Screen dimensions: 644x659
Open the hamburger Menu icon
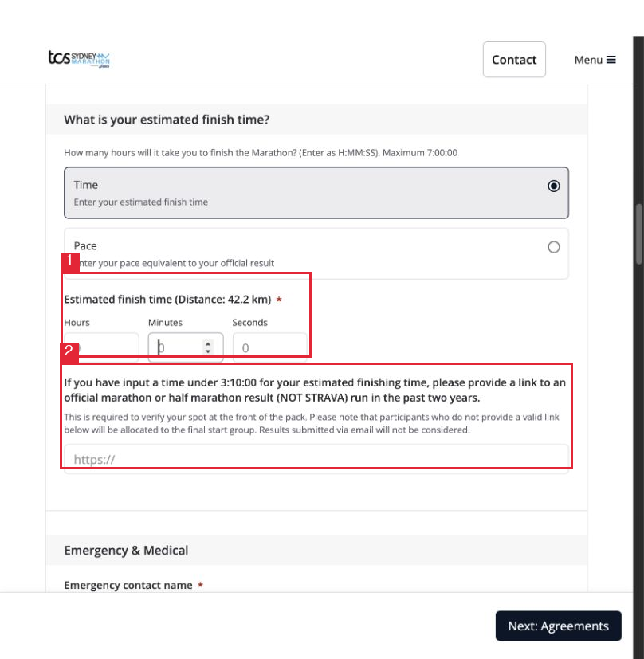click(611, 60)
